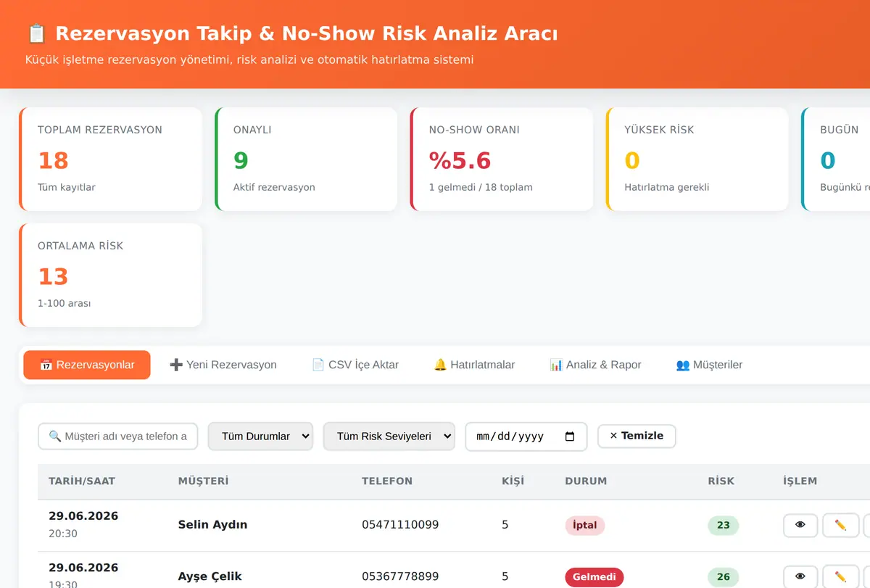Image resolution: width=870 pixels, height=588 pixels.
Task: Click risk score 26 badge
Action: 723,577
